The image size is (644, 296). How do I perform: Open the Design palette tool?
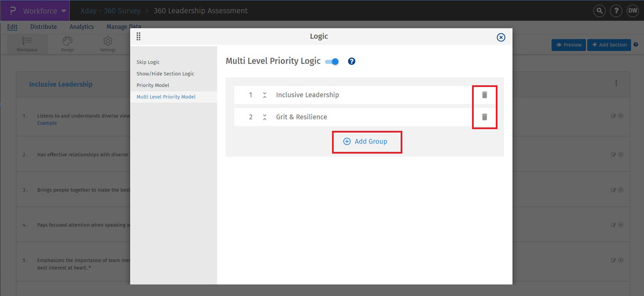click(x=67, y=44)
